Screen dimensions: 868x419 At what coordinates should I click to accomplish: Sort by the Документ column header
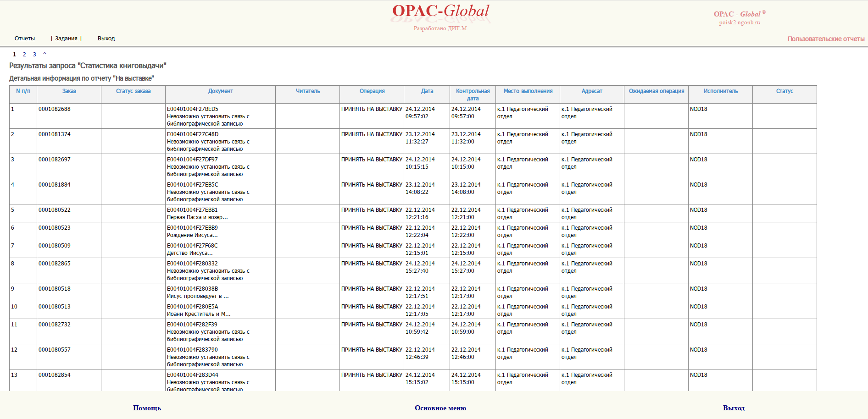click(x=221, y=91)
